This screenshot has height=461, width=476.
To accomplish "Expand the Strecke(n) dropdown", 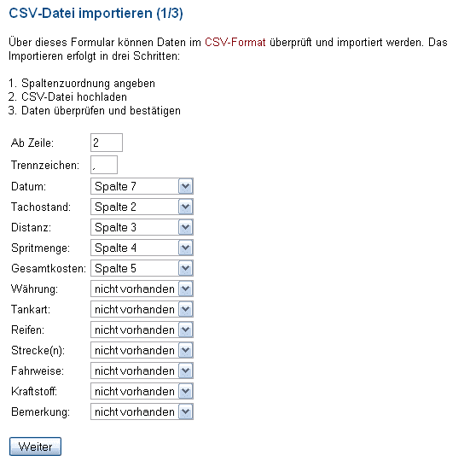I will click(142, 350).
